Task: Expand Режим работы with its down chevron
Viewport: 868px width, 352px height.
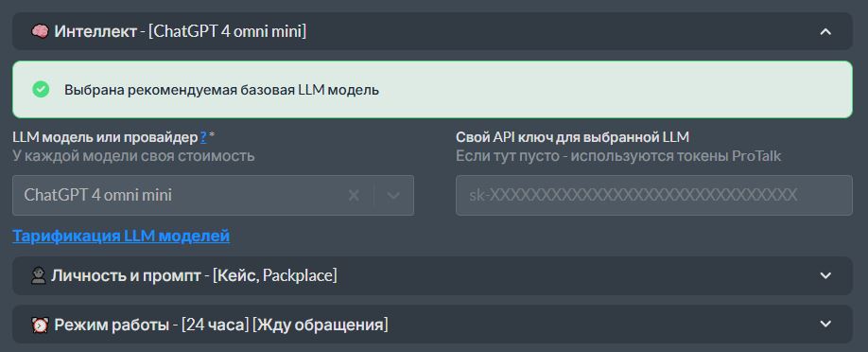Action: click(x=825, y=325)
